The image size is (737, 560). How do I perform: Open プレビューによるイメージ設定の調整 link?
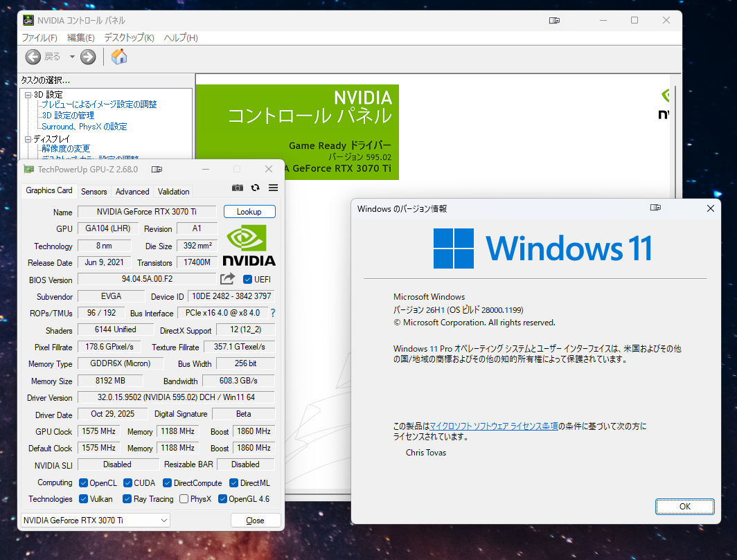pos(99,105)
